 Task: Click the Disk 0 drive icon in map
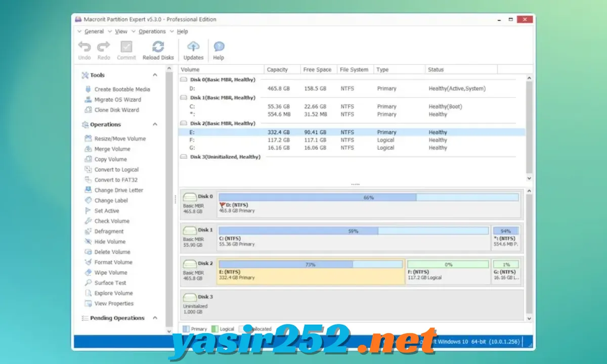(190, 197)
